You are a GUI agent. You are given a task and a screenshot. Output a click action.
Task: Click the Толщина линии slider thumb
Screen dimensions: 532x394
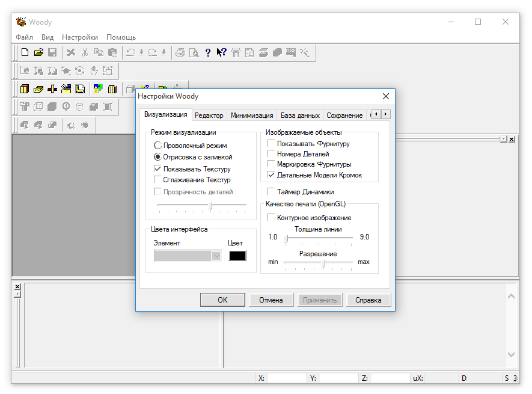pos(287,239)
